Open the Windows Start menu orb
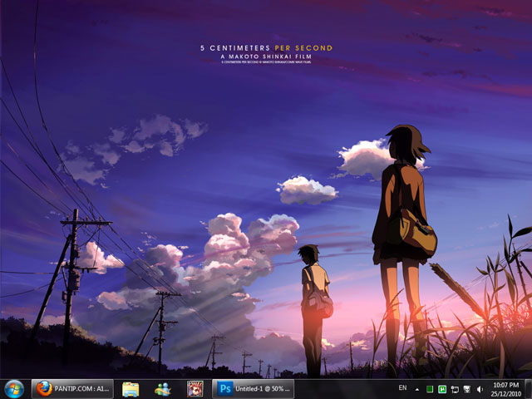This screenshot has height=399, width=532. [14, 389]
